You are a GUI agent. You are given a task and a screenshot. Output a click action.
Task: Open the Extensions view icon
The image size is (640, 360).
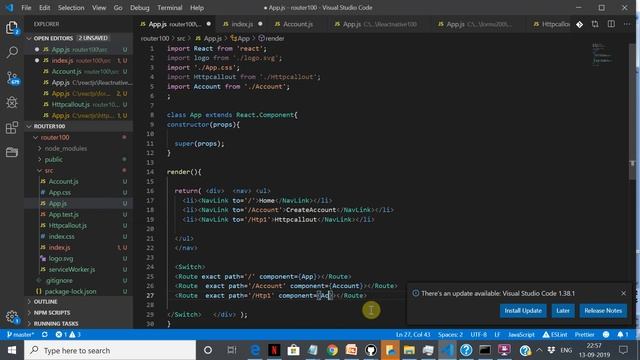tap(12, 127)
